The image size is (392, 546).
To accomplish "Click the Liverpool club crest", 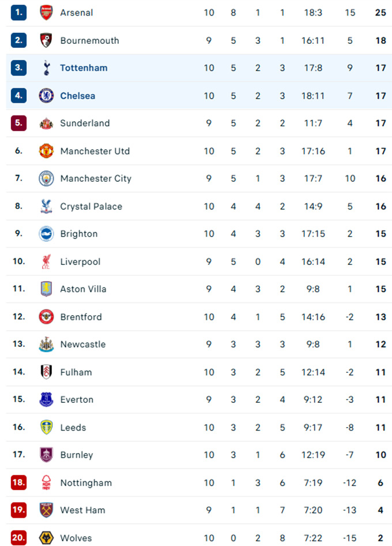I will [x=46, y=261].
